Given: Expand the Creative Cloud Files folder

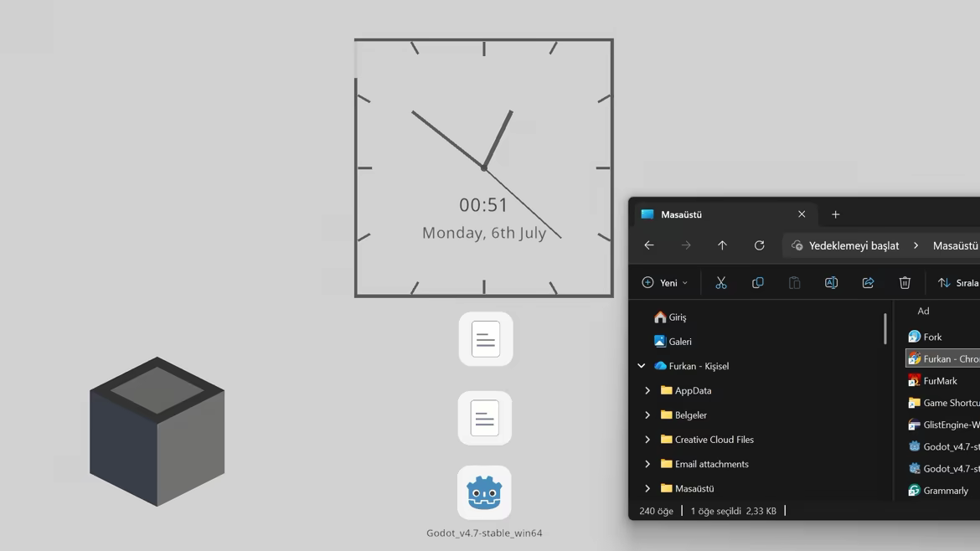Looking at the screenshot, I should 647,440.
